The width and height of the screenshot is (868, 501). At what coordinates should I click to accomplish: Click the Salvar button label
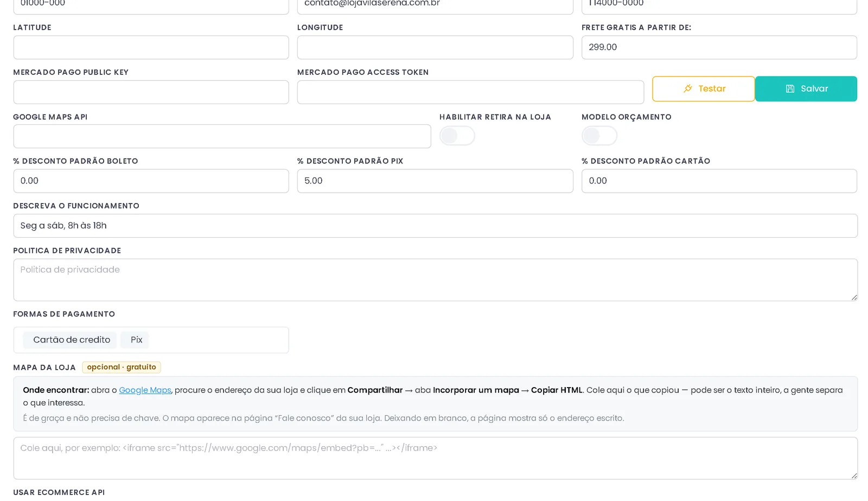tap(814, 88)
